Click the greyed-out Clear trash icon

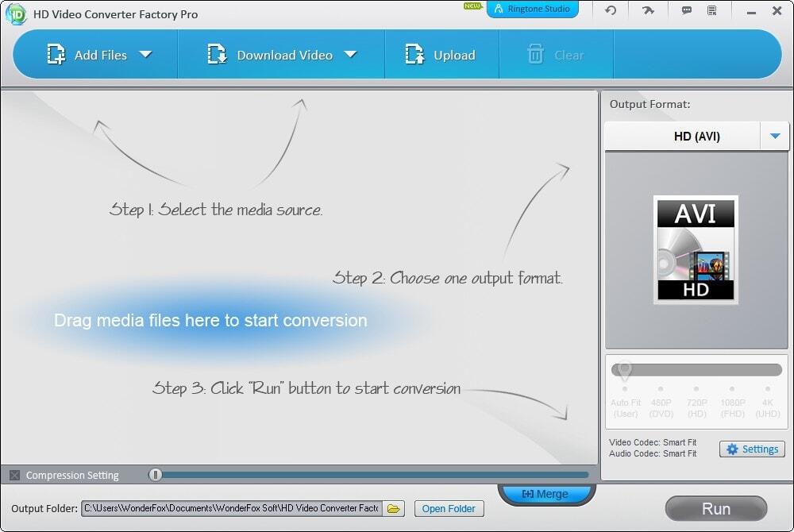[x=536, y=55]
